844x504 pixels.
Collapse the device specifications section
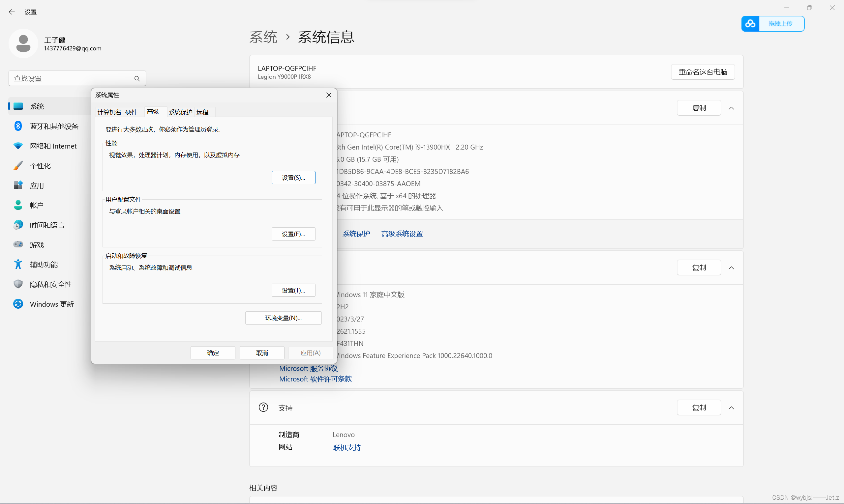732,108
